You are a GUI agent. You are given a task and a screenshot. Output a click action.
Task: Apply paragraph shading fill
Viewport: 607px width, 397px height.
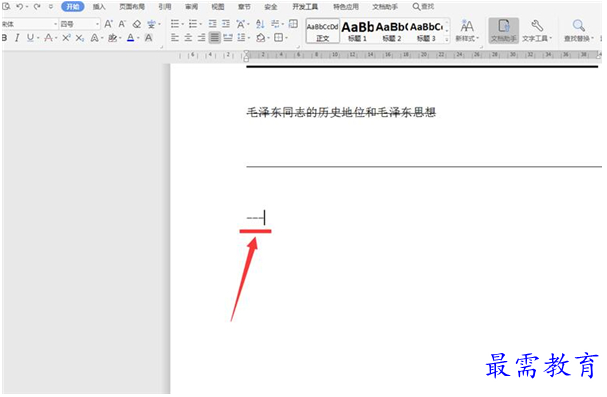(261, 38)
